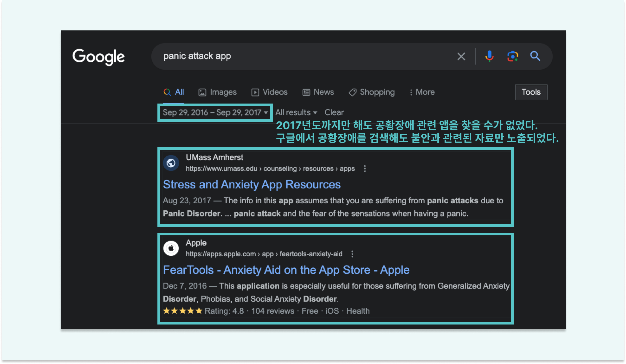Click the 104 reviews text
This screenshot has height=364, width=626.
coord(273,311)
